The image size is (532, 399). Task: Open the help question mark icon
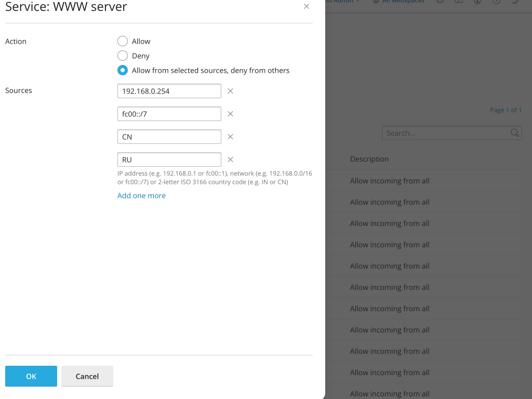(x=496, y=2)
